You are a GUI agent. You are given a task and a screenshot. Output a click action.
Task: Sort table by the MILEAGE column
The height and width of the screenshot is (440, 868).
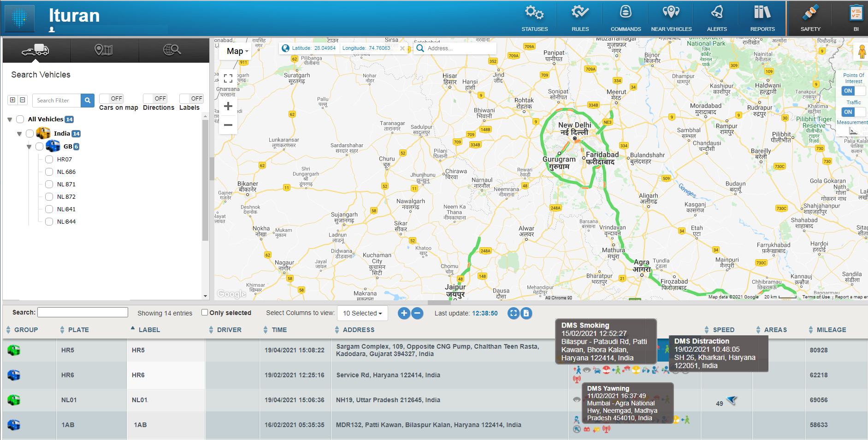coord(831,330)
